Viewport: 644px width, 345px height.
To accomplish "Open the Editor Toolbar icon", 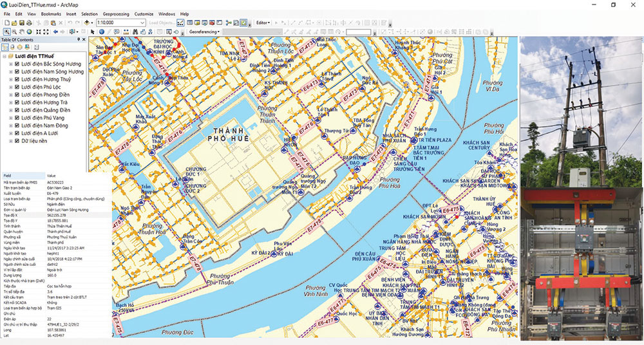I will pos(179,23).
